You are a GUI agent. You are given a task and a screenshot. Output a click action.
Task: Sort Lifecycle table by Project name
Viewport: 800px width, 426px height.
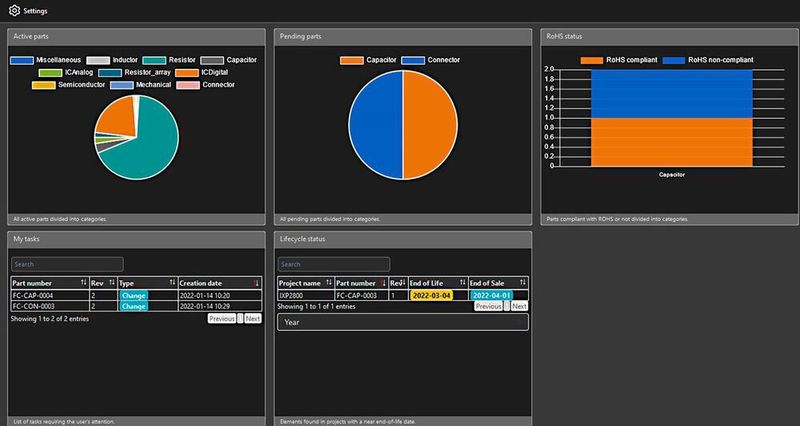click(306, 283)
